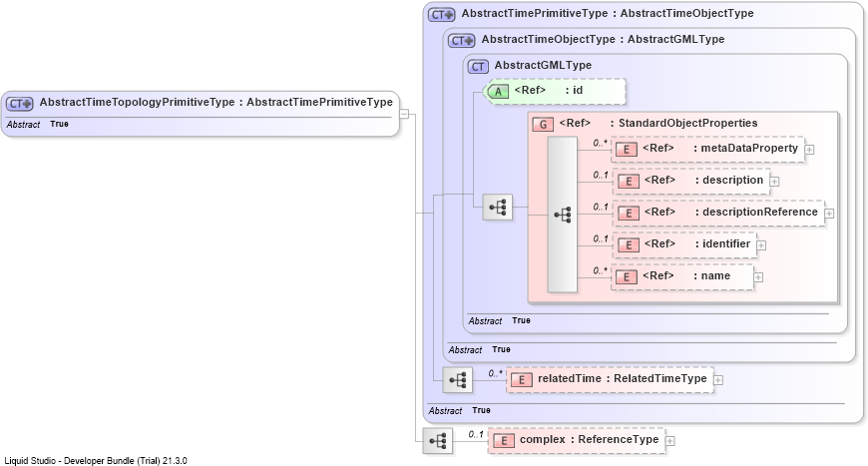Viewport: 868px width, 466px height.
Task: Expand name element plus box
Action: [758, 277]
